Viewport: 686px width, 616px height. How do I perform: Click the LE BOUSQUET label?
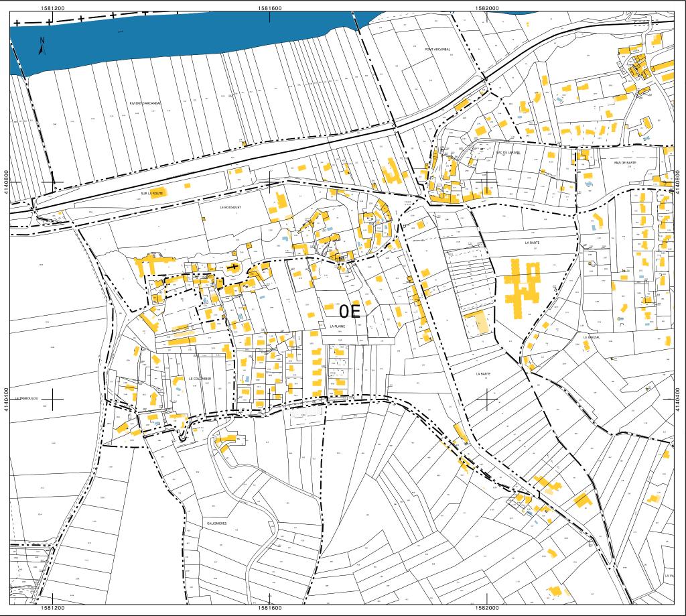(230, 207)
